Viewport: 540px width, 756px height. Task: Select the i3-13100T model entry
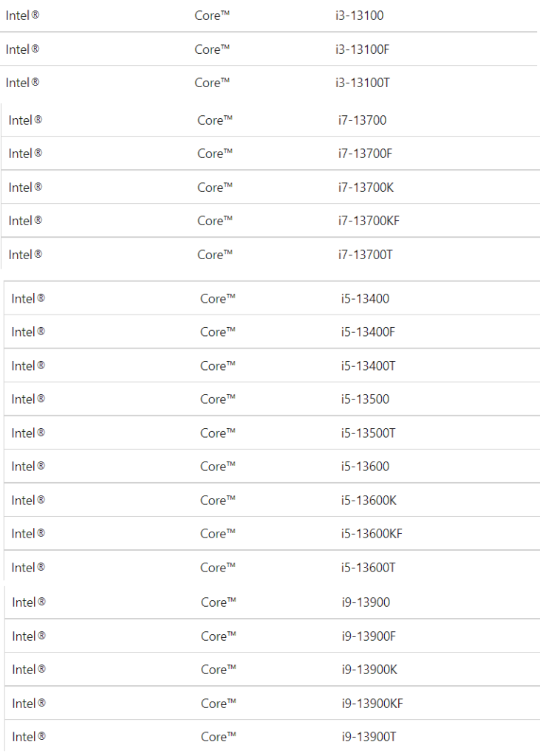pyautogui.click(x=363, y=83)
